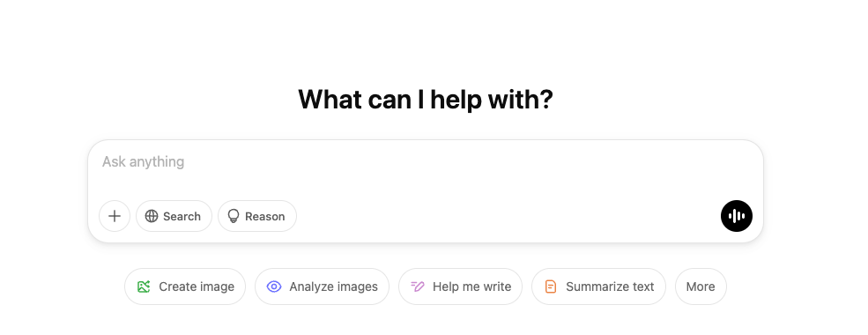Select the Analyze images suggestion

pos(323,287)
